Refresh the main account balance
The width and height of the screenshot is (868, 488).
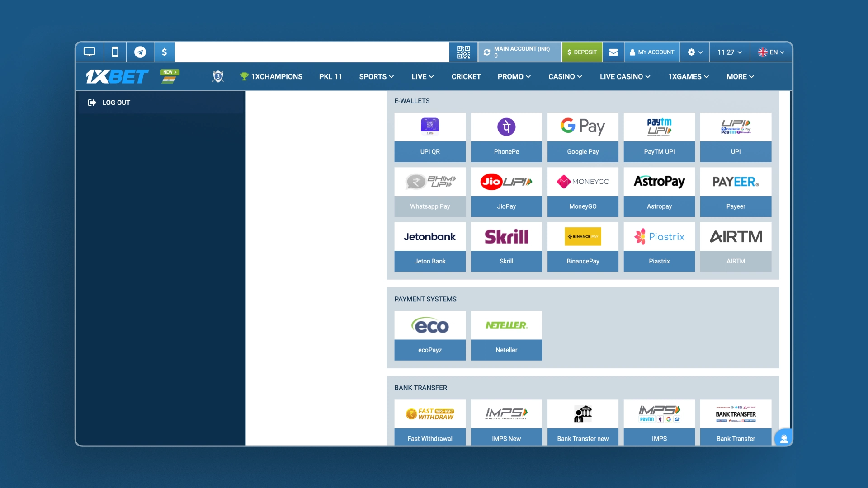487,52
